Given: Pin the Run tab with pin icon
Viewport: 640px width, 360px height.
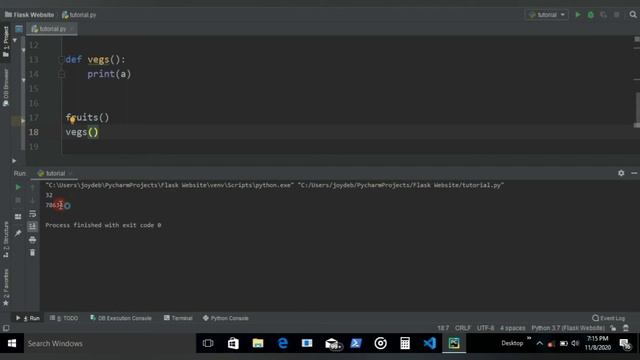Looking at the screenshot, I should click(18, 233).
